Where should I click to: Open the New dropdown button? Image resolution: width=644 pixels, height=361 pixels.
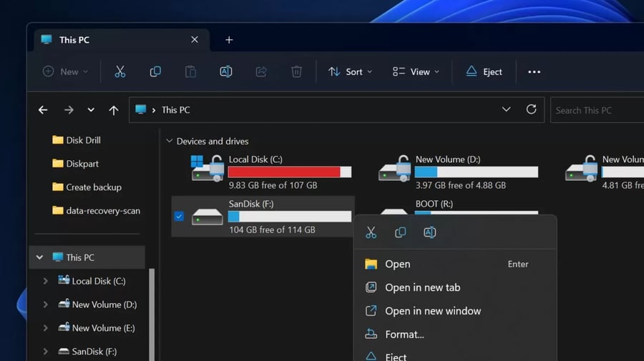65,71
